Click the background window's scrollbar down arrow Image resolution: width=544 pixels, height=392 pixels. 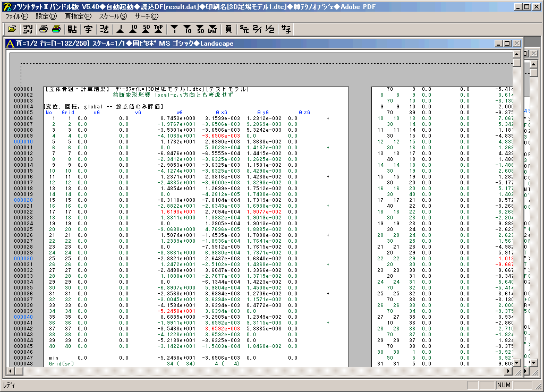pos(534,363)
